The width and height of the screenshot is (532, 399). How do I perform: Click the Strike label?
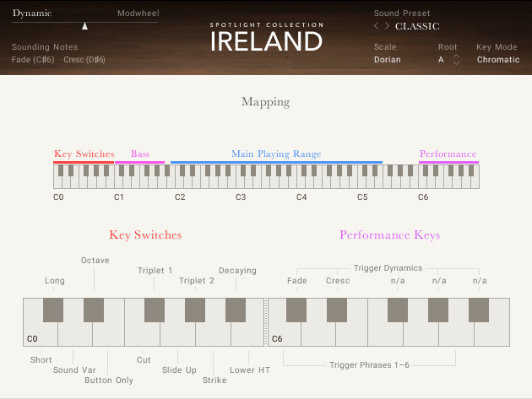(214, 380)
